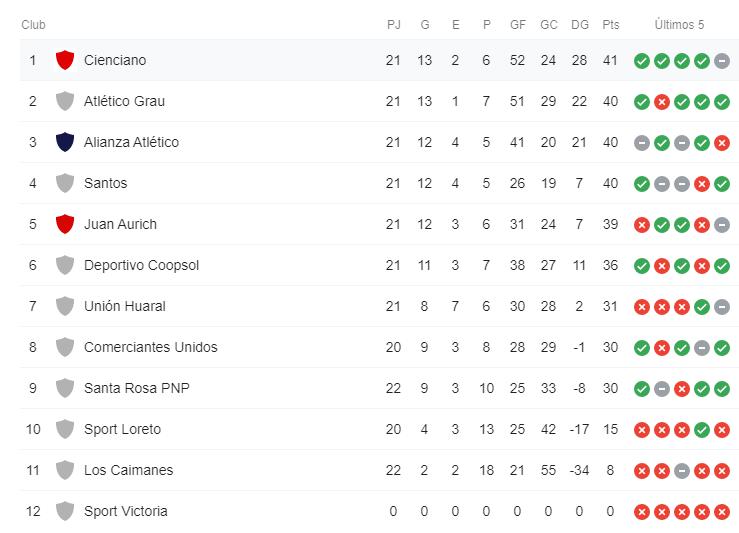Viewport: 739px width, 533px height.
Task: Click Cienciano's 41 points value
Action: click(611, 60)
